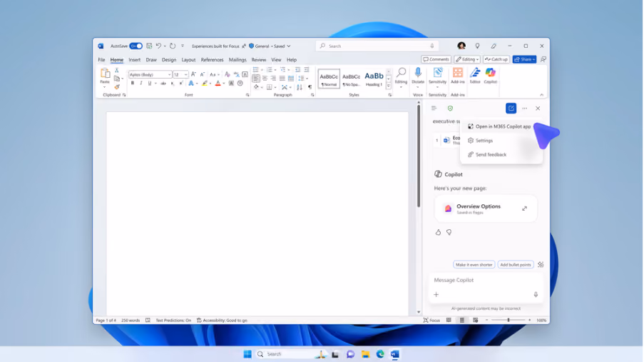Click the Text Effects blue A icon

[191, 84]
